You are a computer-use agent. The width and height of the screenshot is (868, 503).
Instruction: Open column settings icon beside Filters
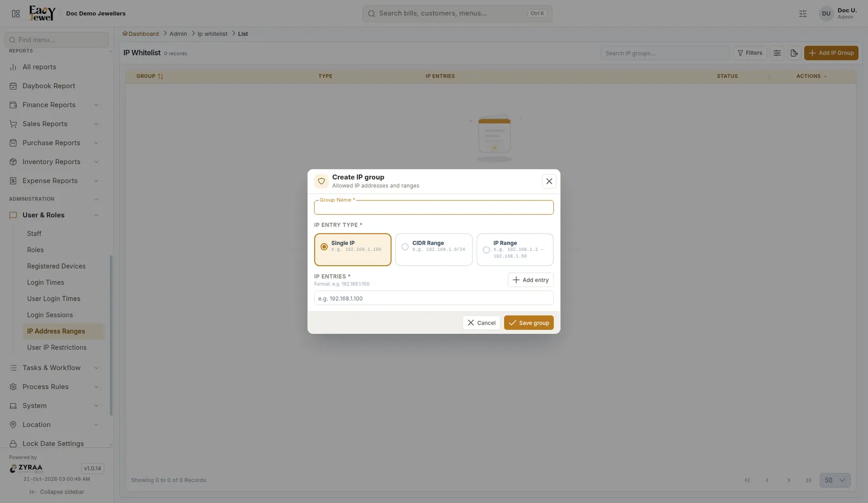(777, 53)
